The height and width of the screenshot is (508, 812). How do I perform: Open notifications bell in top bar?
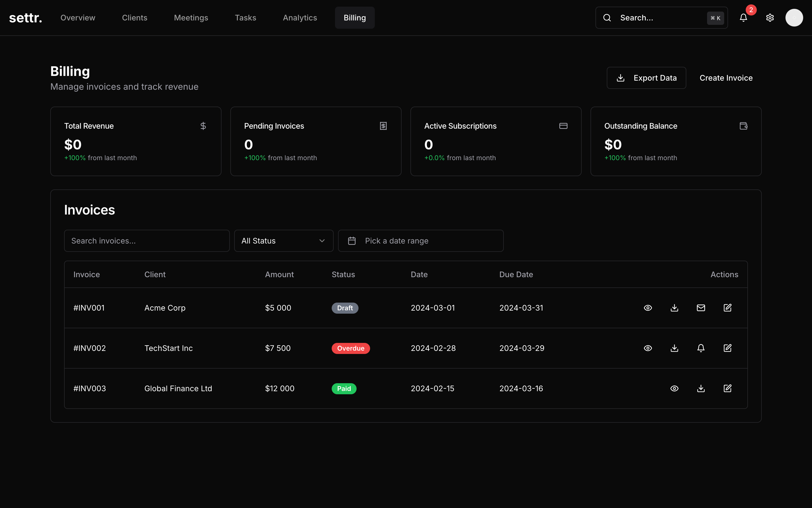tap(744, 18)
